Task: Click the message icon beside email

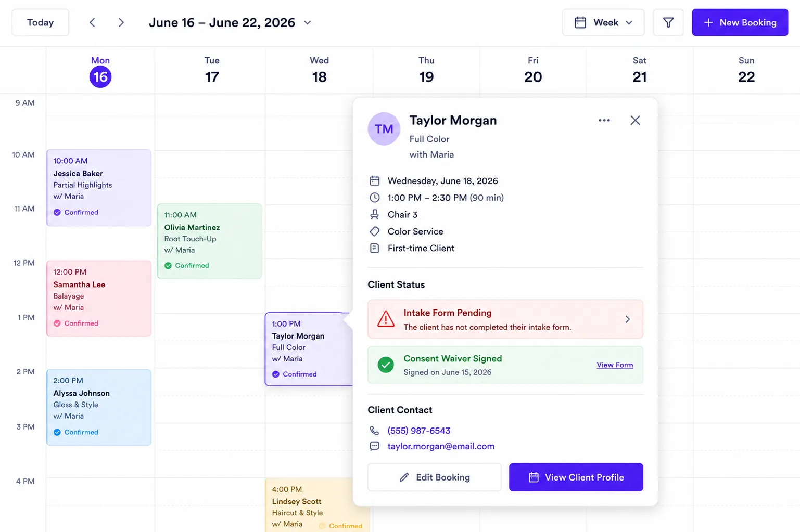Action: (374, 446)
